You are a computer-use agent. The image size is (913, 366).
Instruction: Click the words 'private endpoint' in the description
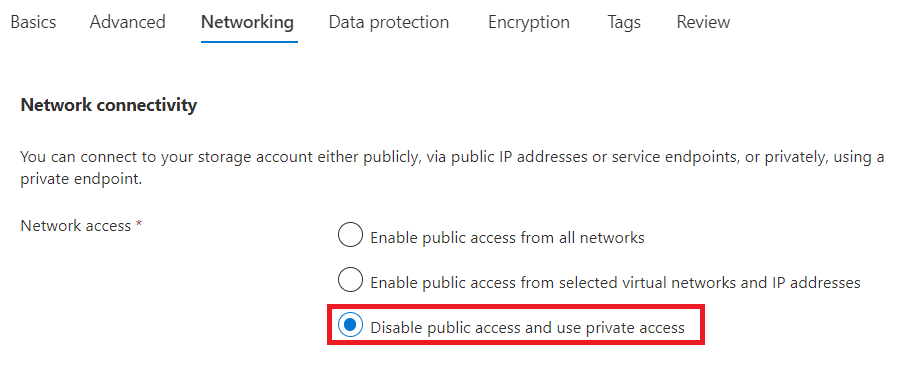(x=80, y=179)
